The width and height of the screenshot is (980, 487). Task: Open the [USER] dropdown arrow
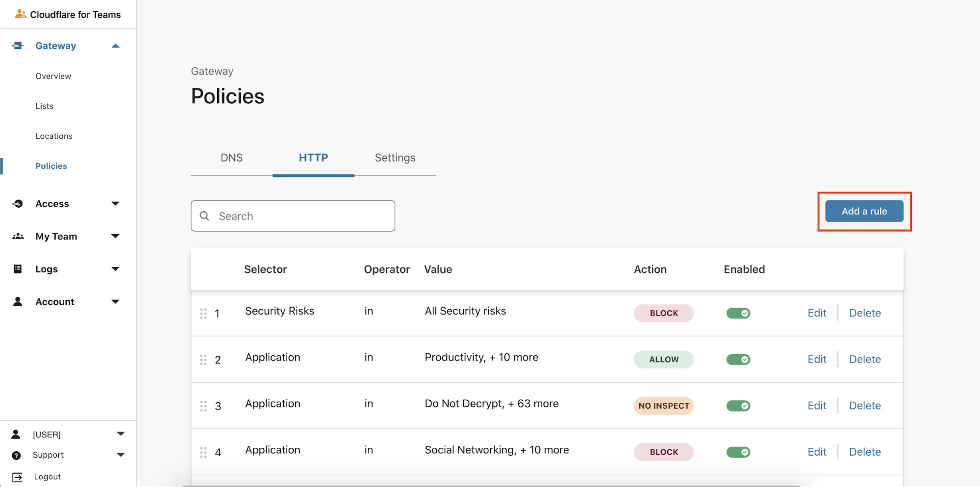tap(121, 434)
